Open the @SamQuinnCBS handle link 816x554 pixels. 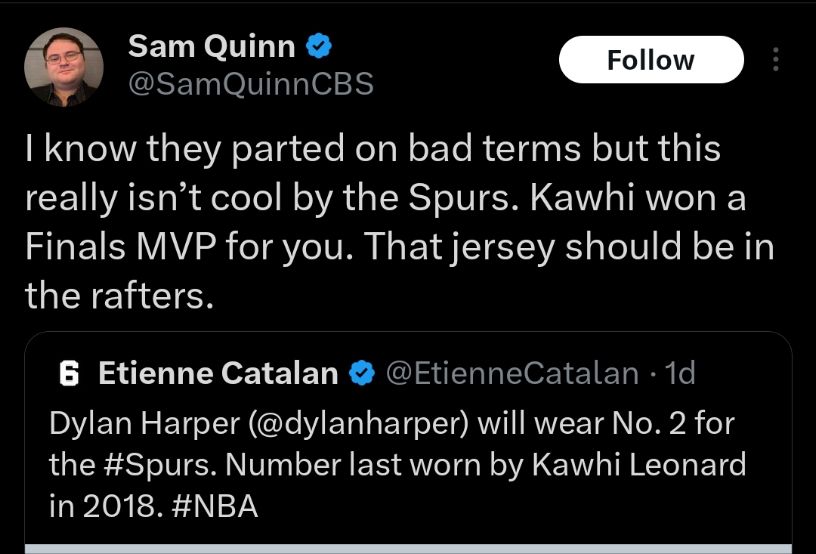pyautogui.click(x=251, y=84)
